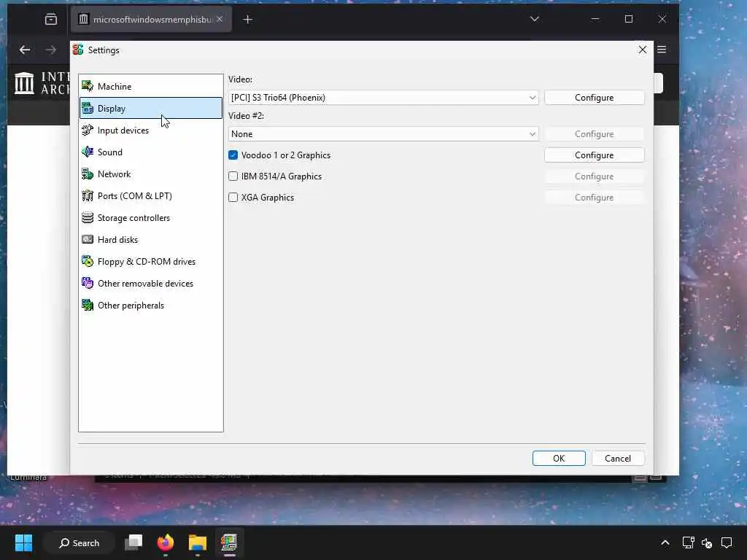Screen dimensions: 747x560
Task: Configure the S3 Trio64 video card
Action: pyautogui.click(x=594, y=98)
